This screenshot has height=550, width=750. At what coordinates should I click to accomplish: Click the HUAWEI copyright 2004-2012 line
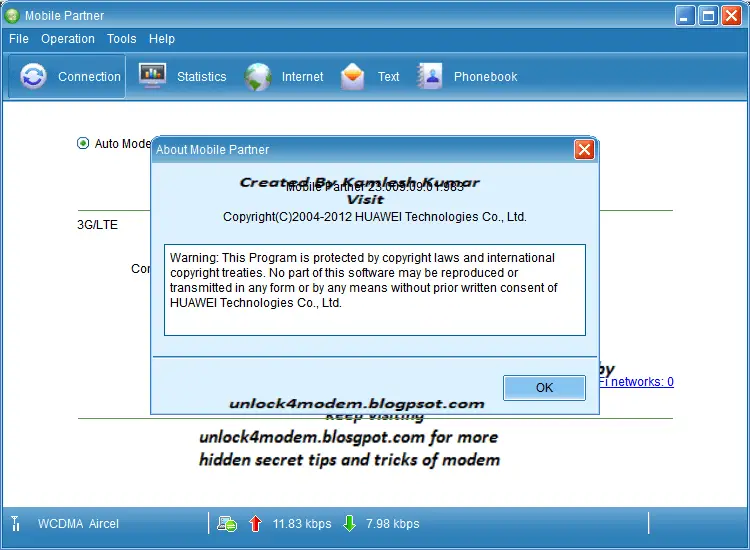[x=375, y=217]
